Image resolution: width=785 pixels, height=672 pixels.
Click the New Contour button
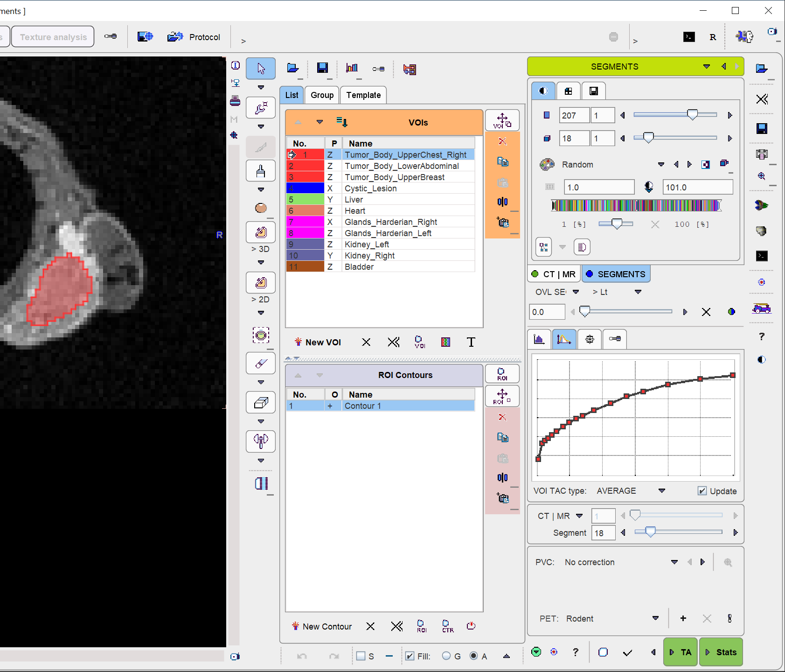(x=321, y=626)
